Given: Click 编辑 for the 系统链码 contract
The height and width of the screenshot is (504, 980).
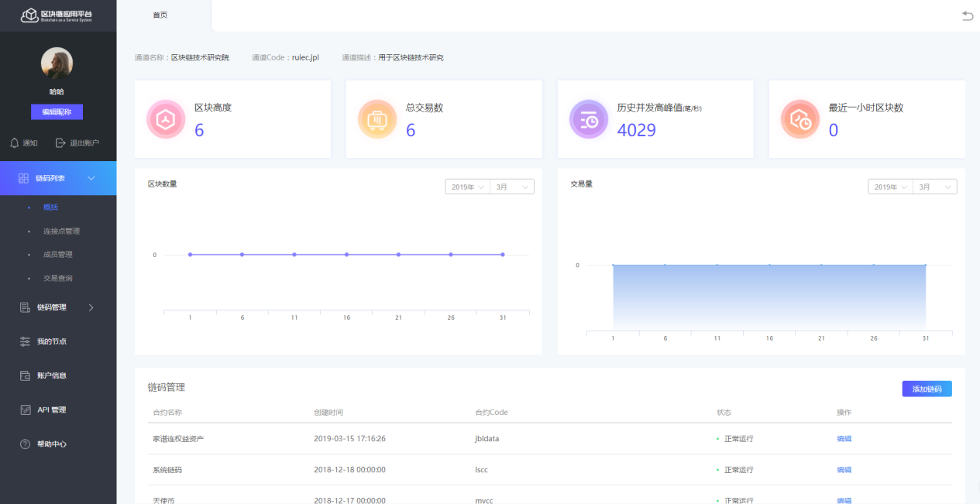Looking at the screenshot, I should click(x=844, y=469).
